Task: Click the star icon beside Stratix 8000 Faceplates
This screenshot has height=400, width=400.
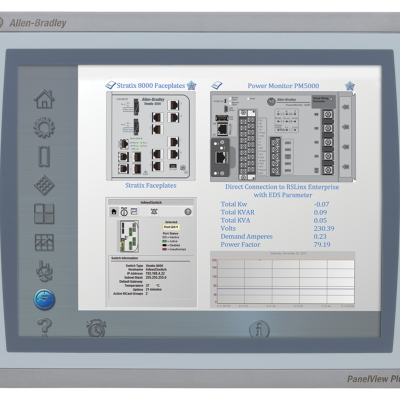Action: pos(191,86)
